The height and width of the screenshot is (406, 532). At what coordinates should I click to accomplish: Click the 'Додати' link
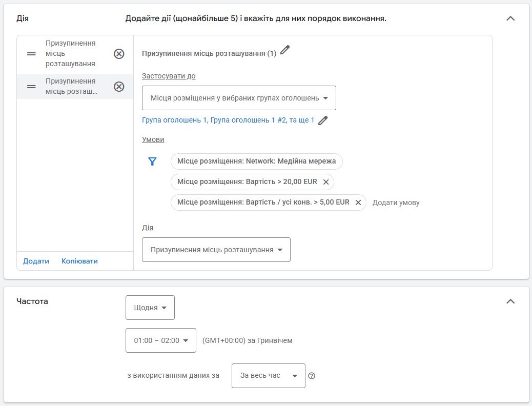[x=36, y=261]
